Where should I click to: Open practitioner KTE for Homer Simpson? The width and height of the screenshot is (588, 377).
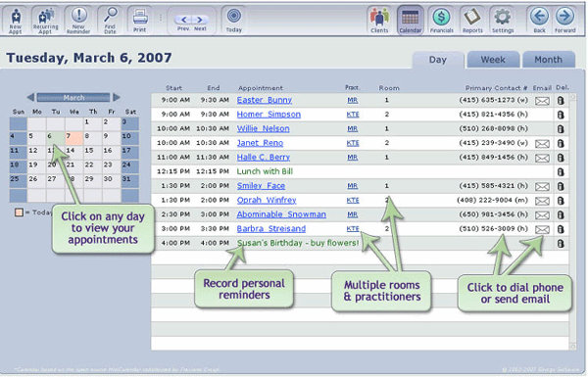(x=353, y=115)
